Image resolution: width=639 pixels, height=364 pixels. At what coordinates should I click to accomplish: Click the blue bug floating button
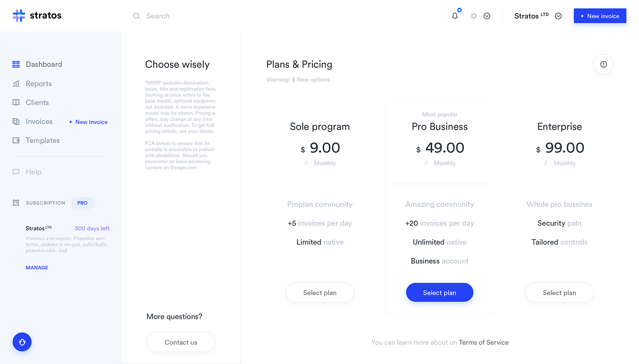point(22,342)
